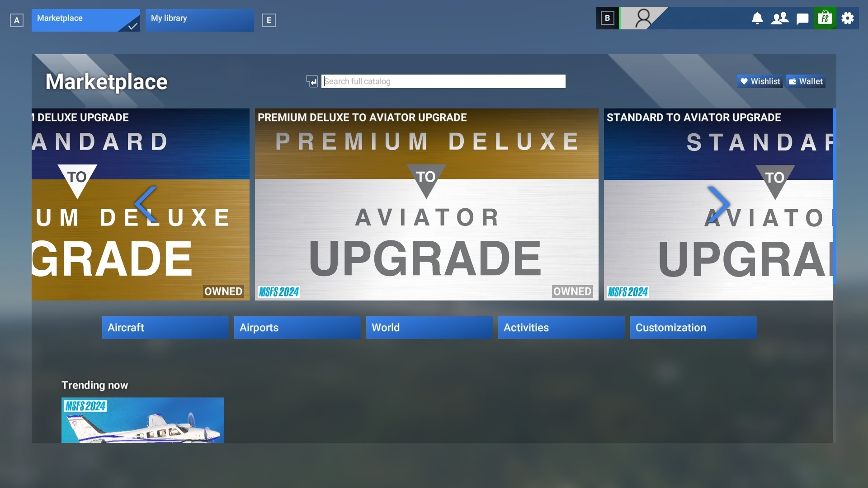Go to previous carousel slide arrow
The image size is (868, 488).
click(146, 204)
